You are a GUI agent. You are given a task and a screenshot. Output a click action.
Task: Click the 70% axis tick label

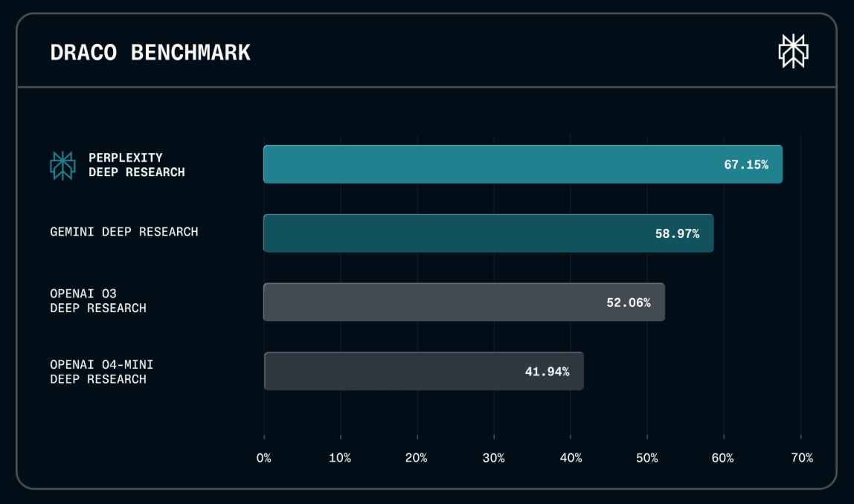point(801,458)
